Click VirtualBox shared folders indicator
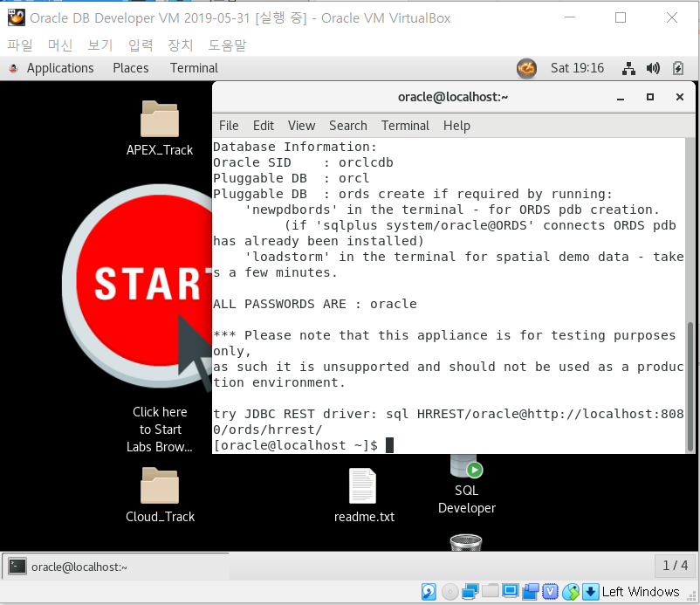This screenshot has height=605, width=700. click(x=491, y=591)
